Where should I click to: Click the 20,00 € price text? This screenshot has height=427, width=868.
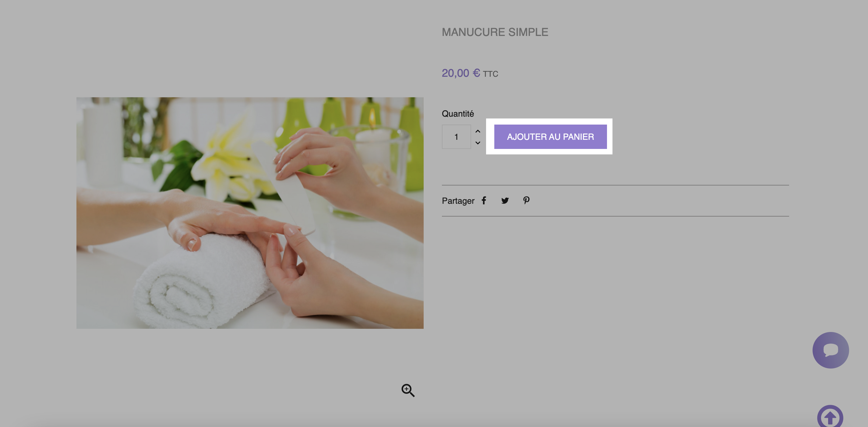(460, 73)
